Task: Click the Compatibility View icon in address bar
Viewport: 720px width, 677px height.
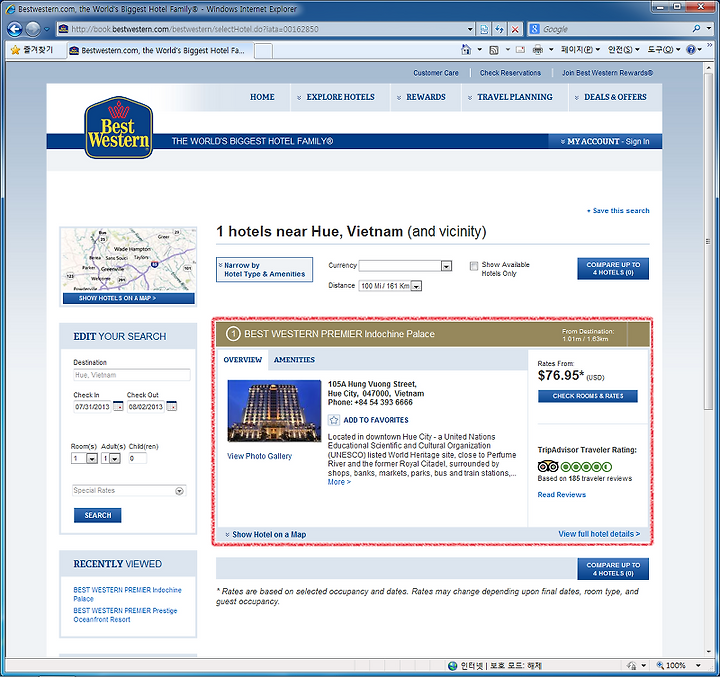Action: tap(484, 29)
